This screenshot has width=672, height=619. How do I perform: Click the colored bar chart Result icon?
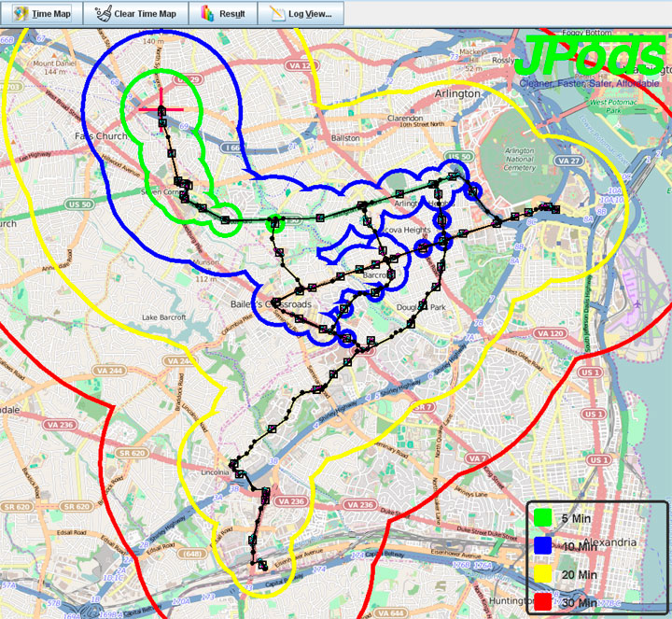tap(207, 14)
